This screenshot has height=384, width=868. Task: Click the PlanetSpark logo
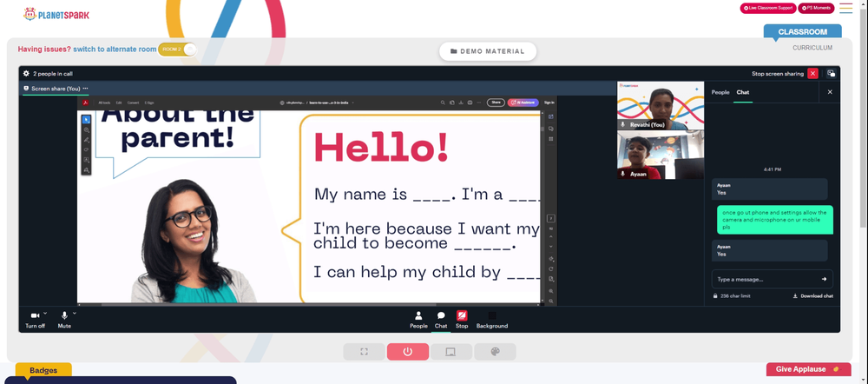(x=56, y=15)
